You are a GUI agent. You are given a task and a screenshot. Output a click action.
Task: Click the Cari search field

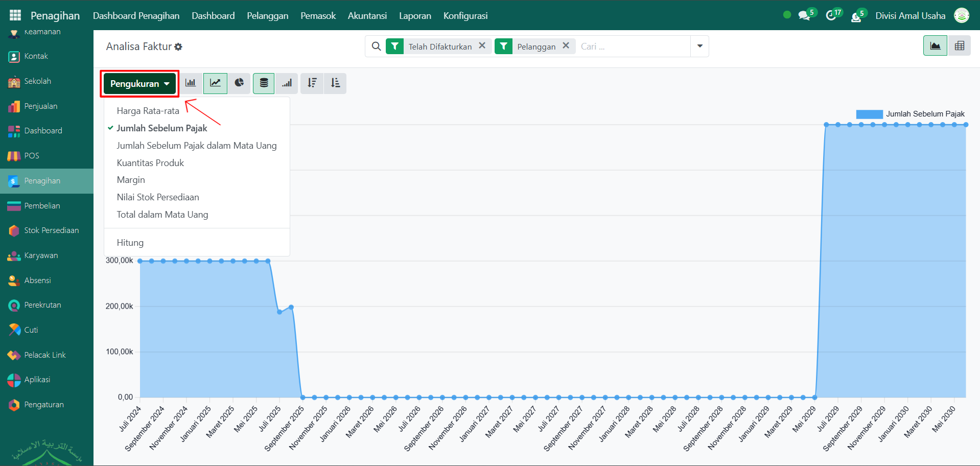tap(634, 46)
